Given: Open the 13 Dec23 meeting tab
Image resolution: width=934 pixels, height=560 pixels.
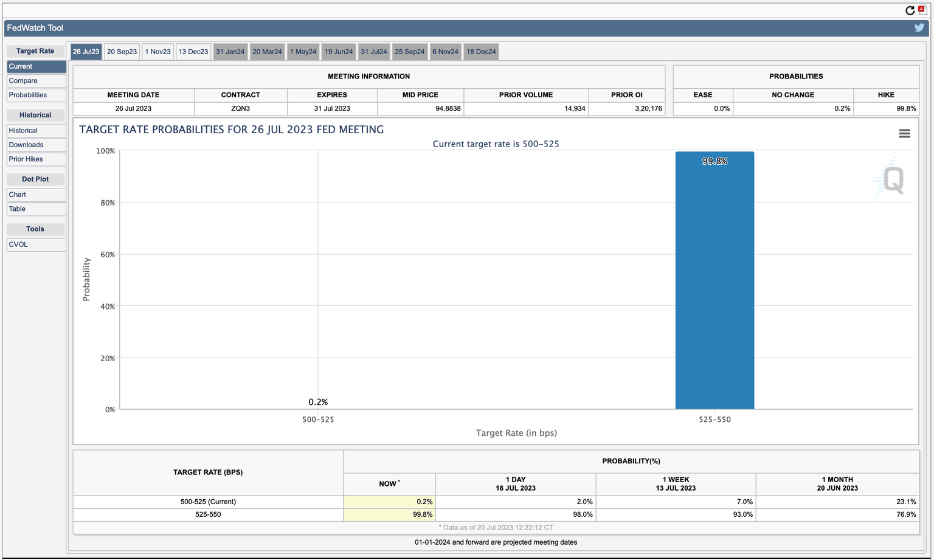Looking at the screenshot, I should (193, 52).
